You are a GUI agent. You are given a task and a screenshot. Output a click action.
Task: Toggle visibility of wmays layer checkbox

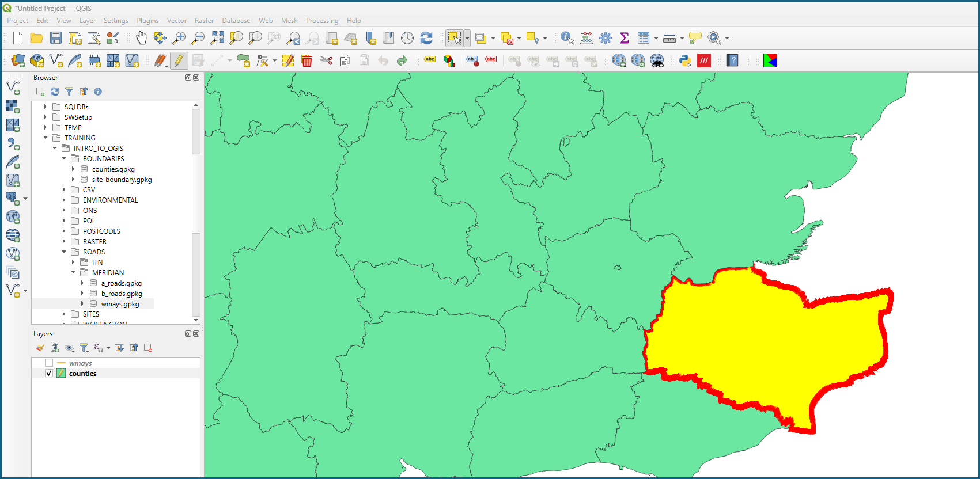49,363
